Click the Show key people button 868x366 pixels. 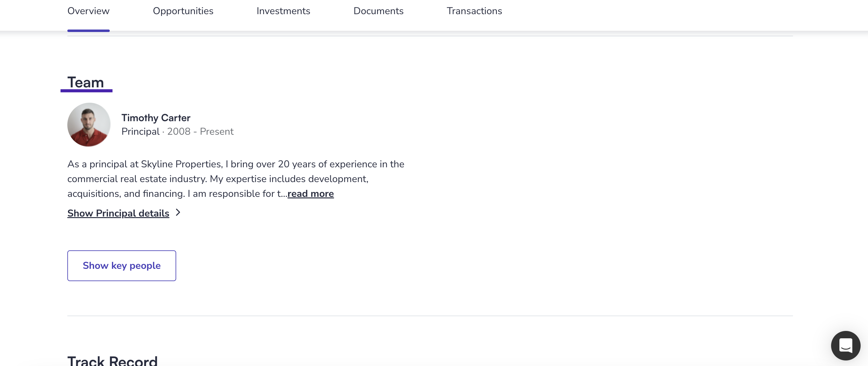[122, 265]
